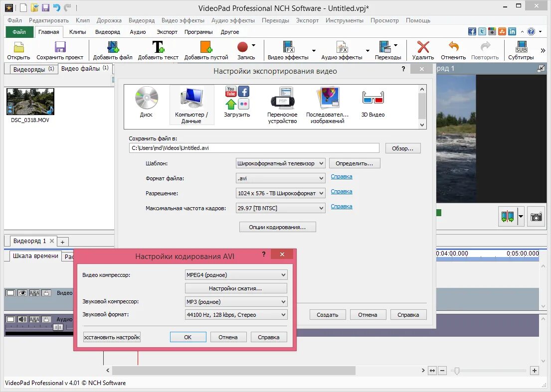
Task: Click the Сохранить файл в path field
Action: [x=254, y=148]
